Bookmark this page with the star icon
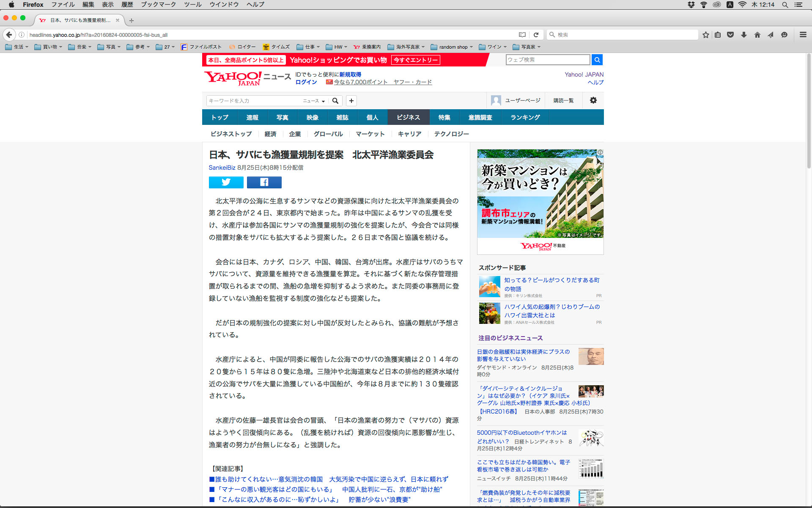This screenshot has height=508, width=812. (705, 35)
